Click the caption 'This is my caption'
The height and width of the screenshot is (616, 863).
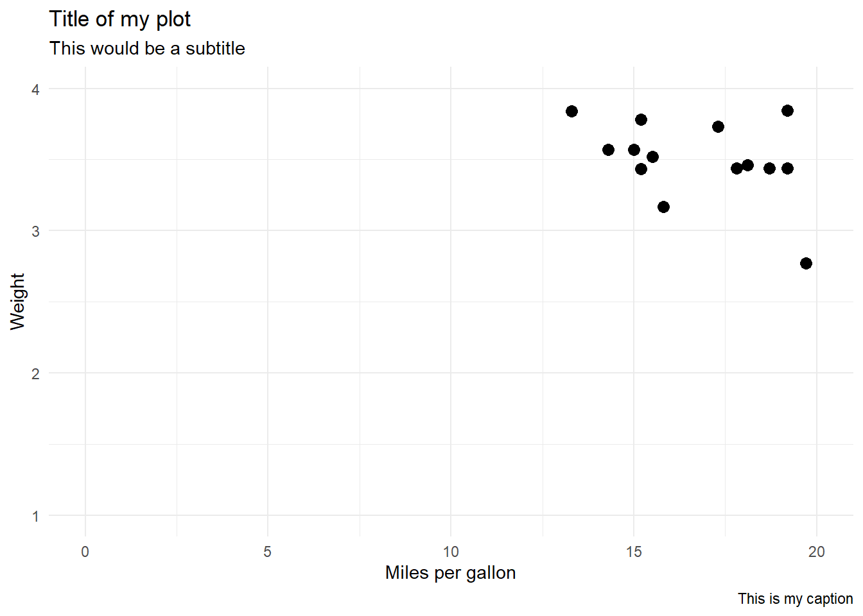click(x=795, y=599)
